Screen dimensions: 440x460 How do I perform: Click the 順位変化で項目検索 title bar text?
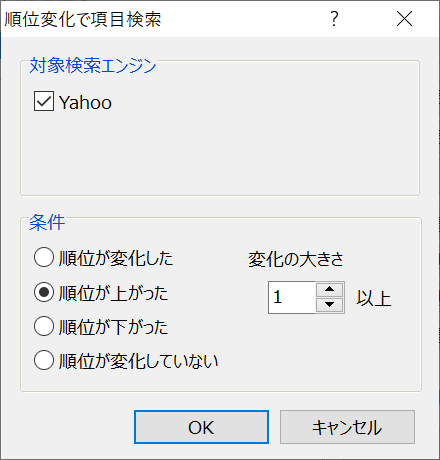[83, 19]
